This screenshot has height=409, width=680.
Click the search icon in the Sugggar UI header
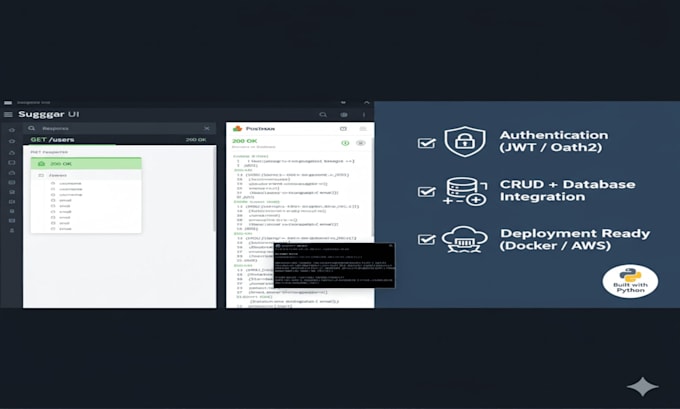(x=323, y=115)
